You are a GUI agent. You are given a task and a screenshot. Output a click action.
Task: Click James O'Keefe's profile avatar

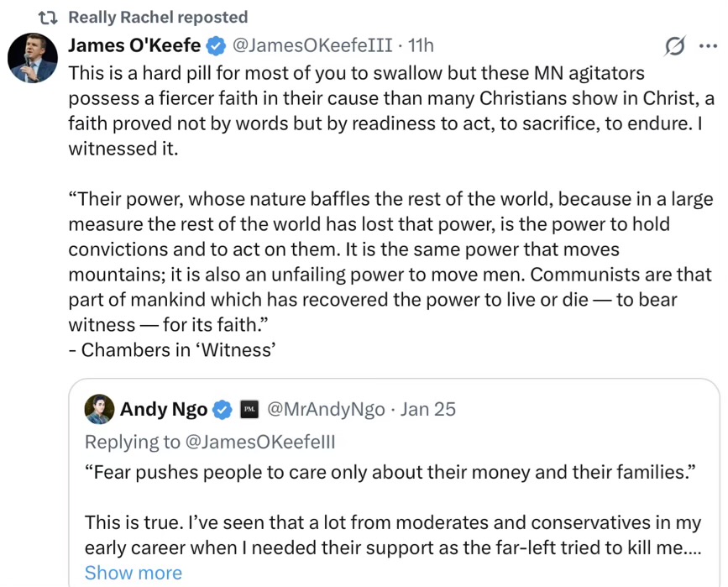32,59
